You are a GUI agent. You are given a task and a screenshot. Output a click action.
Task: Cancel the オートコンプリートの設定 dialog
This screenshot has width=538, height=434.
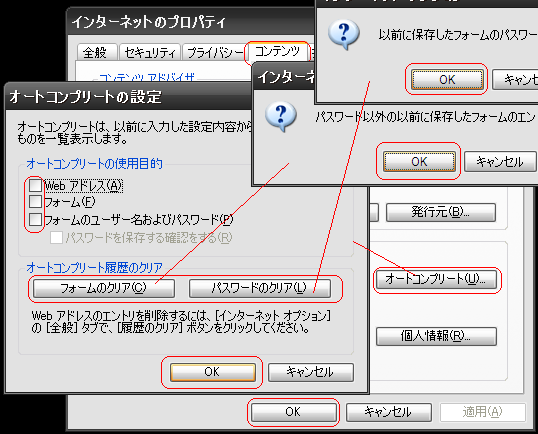coord(311,372)
